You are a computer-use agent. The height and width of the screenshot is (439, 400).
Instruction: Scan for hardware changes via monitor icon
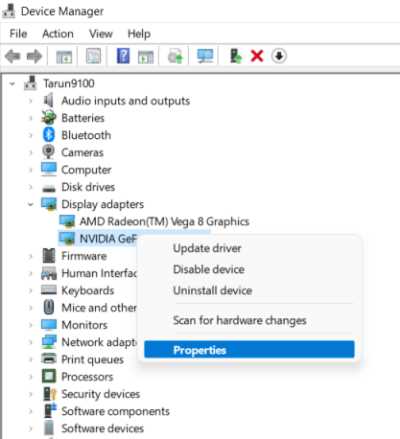[205, 56]
